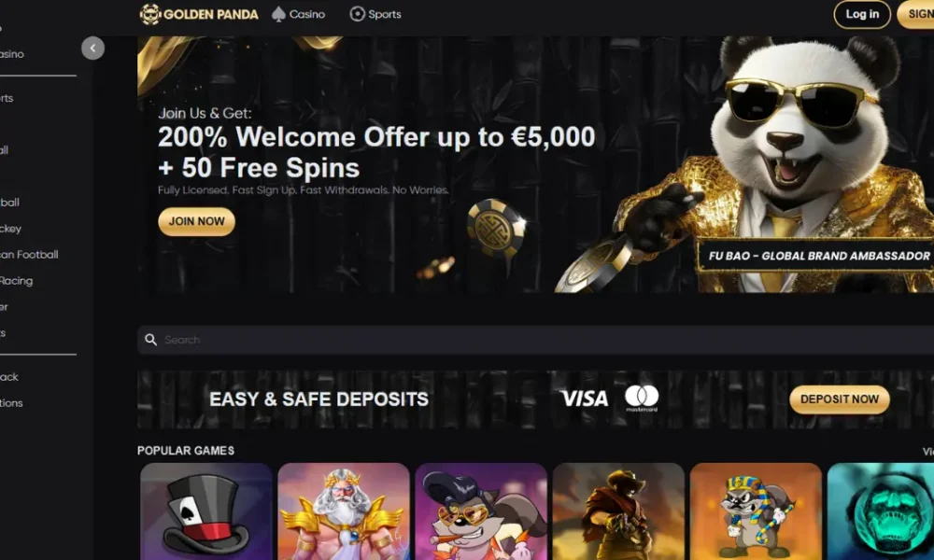Select American Football in the sidebar
934x560 pixels.
[x=29, y=255]
